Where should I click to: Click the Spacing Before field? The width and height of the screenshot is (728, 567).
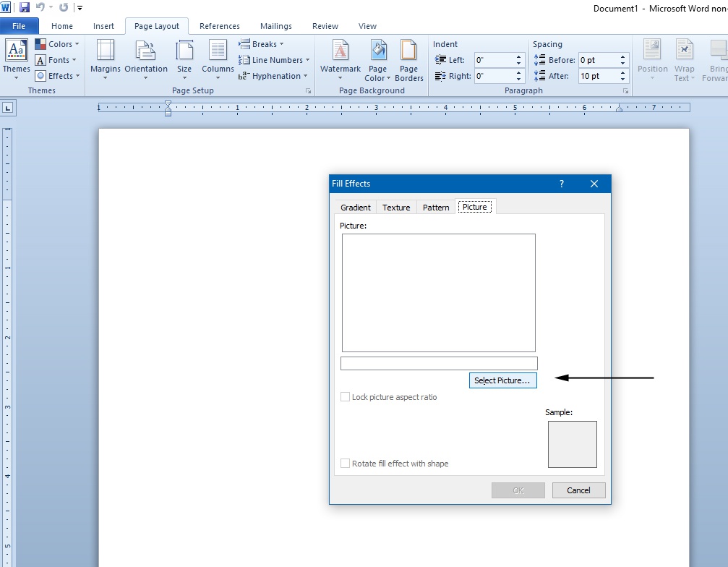599,60
